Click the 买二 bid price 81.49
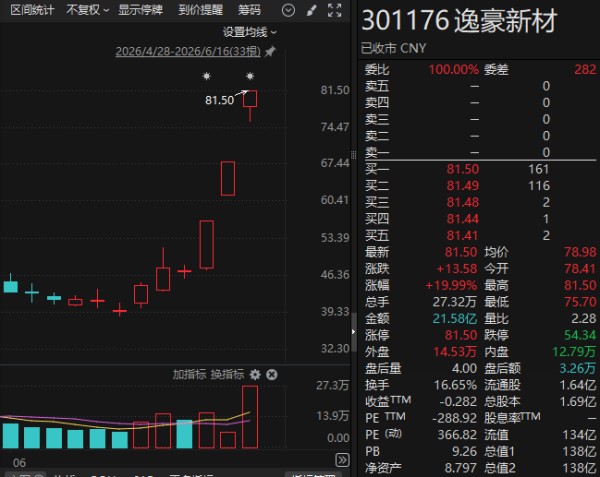 pyautogui.click(x=463, y=186)
